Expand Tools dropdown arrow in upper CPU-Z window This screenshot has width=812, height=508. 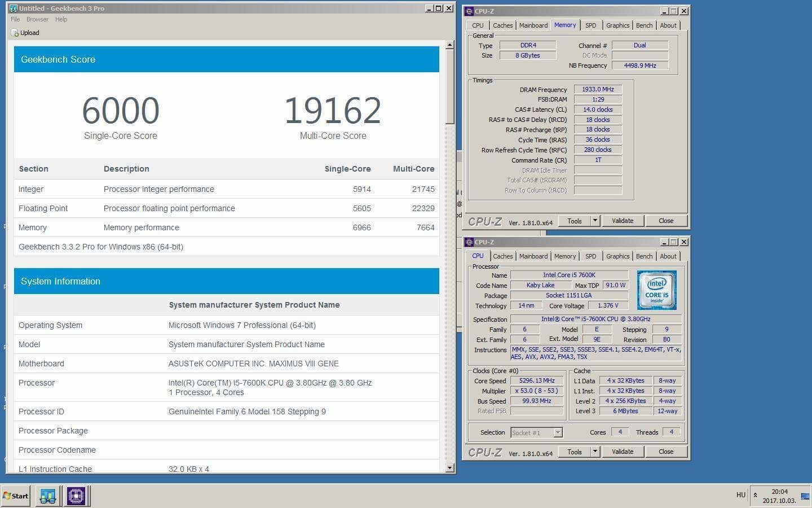595,221
